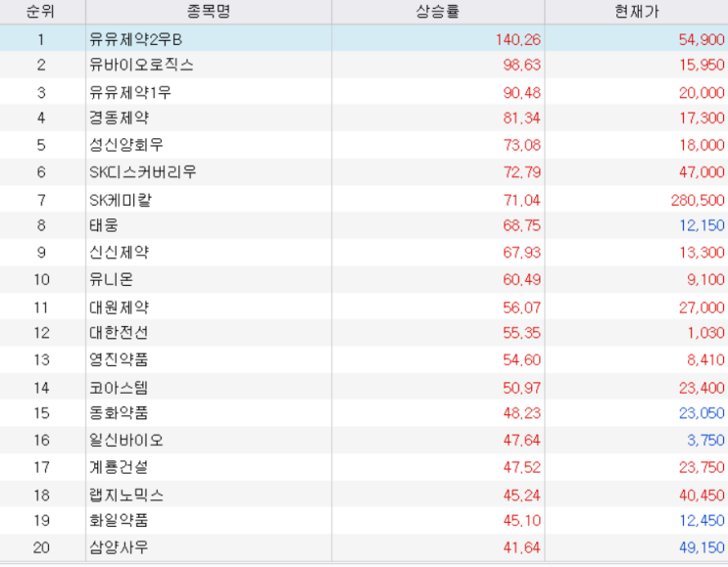
Task: Select the 50.97 percentage cell
Action: pyautogui.click(x=522, y=388)
